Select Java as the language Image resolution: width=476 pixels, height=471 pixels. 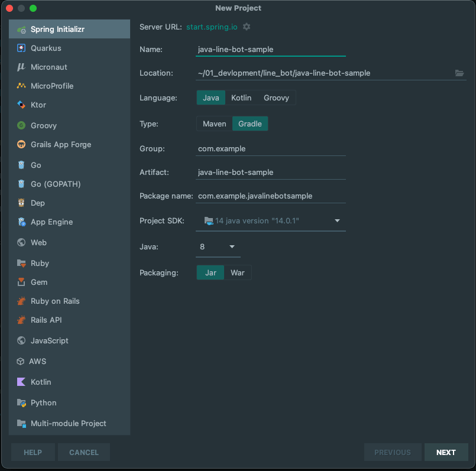211,98
